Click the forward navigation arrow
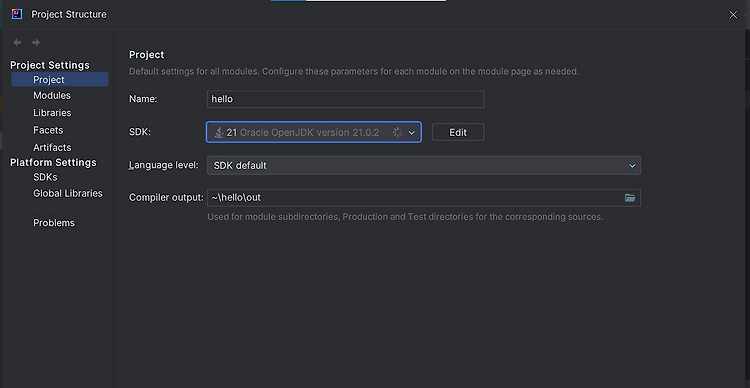The width and height of the screenshot is (750, 388). pyautogui.click(x=36, y=43)
